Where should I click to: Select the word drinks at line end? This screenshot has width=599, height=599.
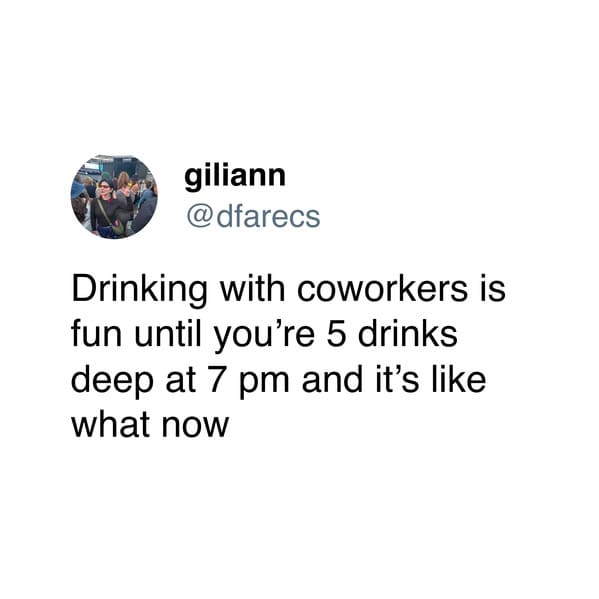pyautogui.click(x=408, y=333)
